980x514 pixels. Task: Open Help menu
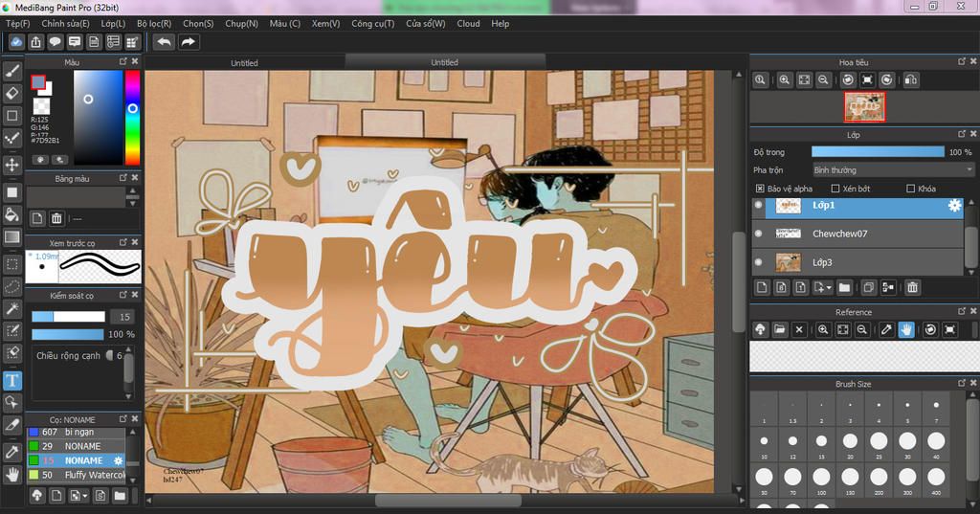pos(500,23)
